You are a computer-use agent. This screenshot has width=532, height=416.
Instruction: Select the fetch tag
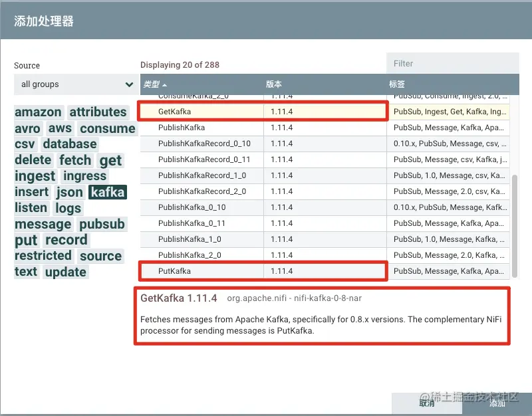75,160
